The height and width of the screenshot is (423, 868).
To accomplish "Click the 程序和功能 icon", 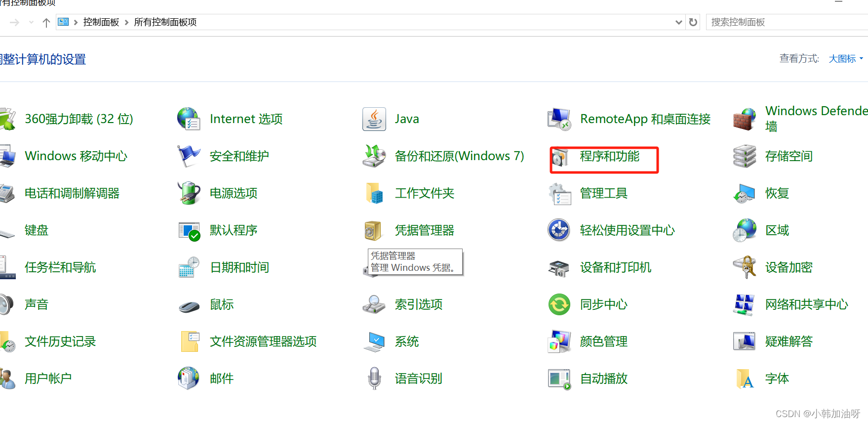I will click(x=560, y=158).
